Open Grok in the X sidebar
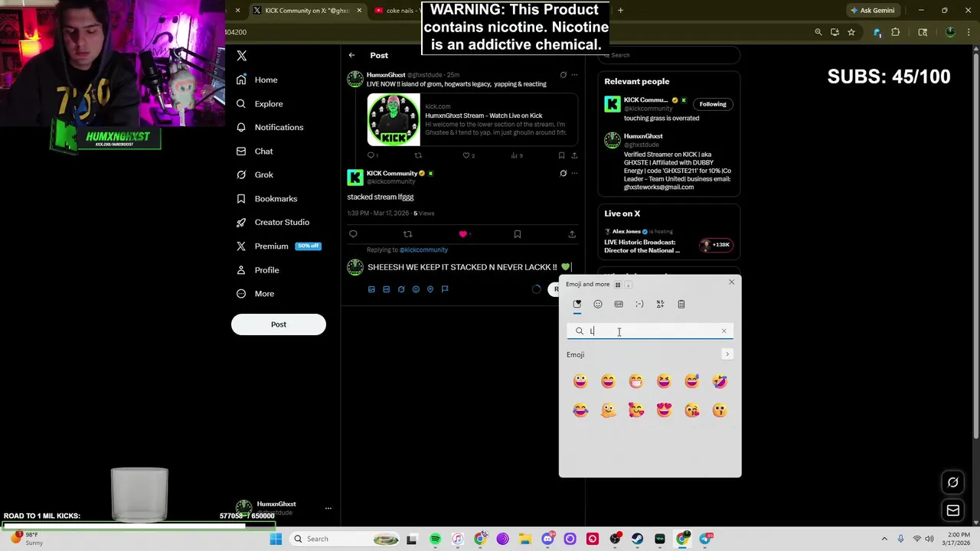The width and height of the screenshot is (980, 551). point(254,174)
